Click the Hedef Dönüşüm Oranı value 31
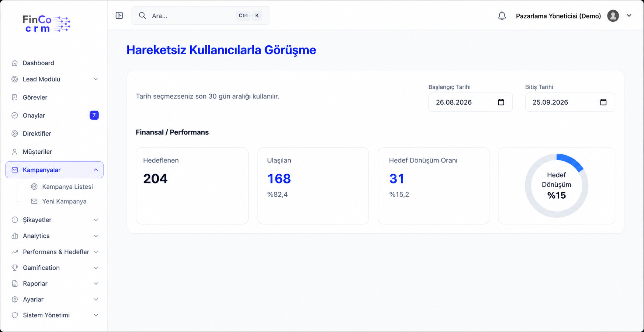The height and width of the screenshot is (332, 644). (397, 179)
